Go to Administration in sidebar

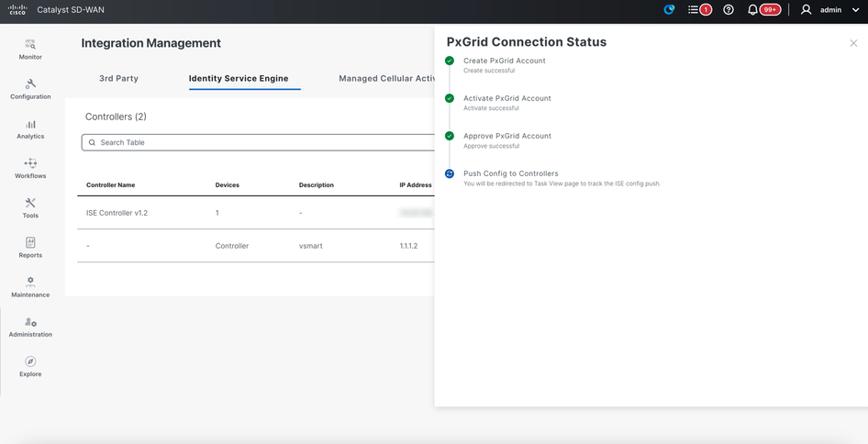point(30,327)
